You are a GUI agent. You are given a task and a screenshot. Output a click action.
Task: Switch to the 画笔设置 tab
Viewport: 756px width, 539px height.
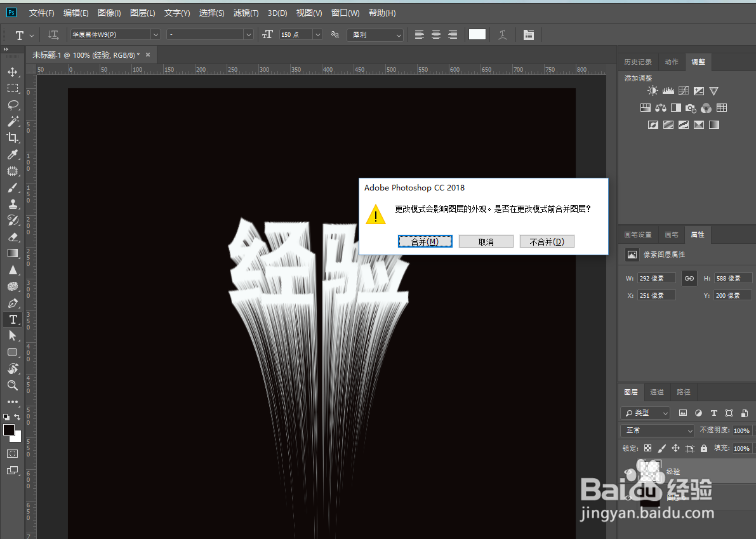click(x=638, y=235)
